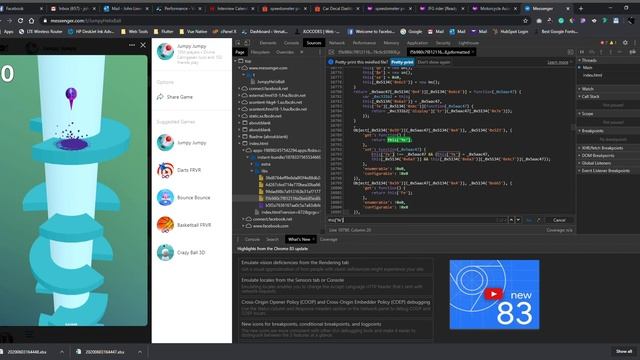The image size is (640, 360).
Task: Click the Pretty-print button
Action: [402, 62]
